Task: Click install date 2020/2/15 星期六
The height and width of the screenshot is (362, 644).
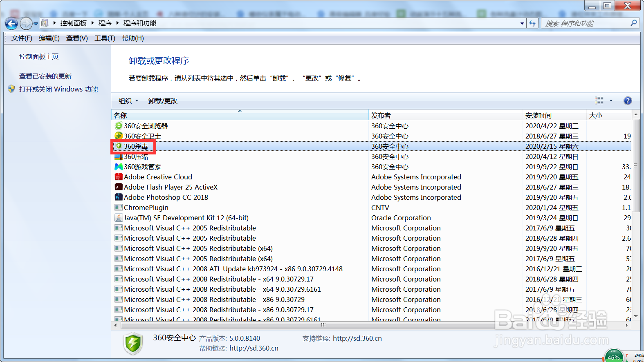Action: point(552,146)
